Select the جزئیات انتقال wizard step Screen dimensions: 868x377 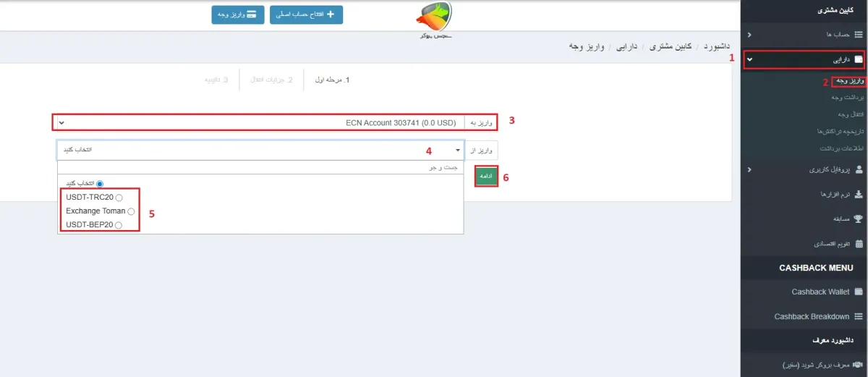point(272,80)
